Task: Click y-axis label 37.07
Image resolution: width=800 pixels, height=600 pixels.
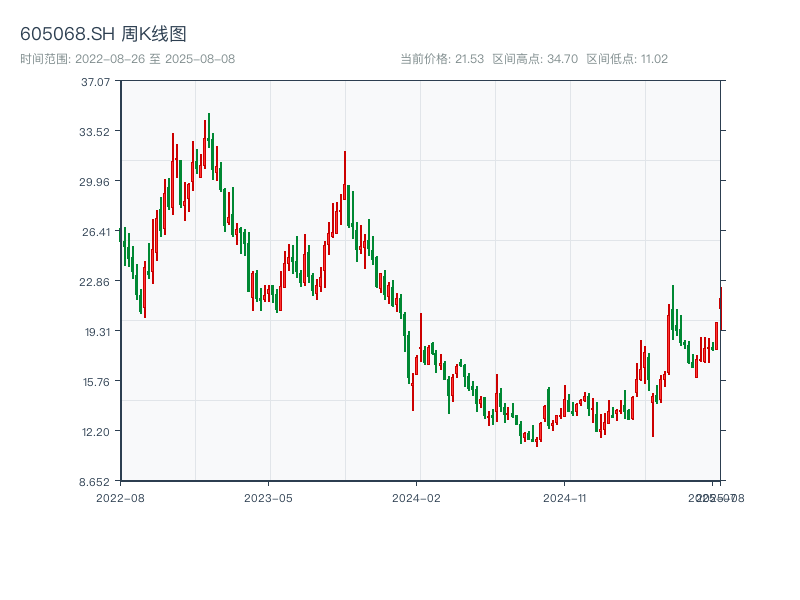Action: (x=95, y=82)
